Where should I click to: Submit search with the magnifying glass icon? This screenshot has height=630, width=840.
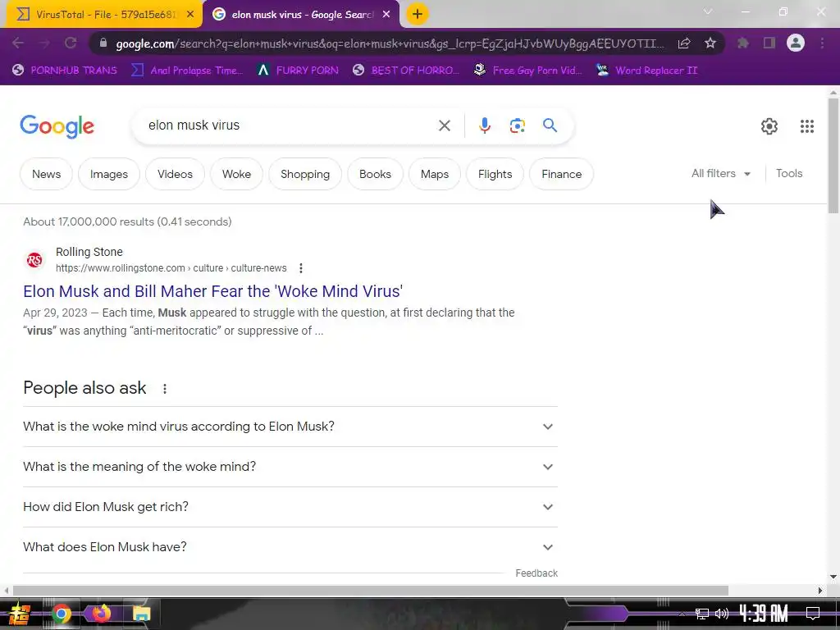(x=550, y=126)
